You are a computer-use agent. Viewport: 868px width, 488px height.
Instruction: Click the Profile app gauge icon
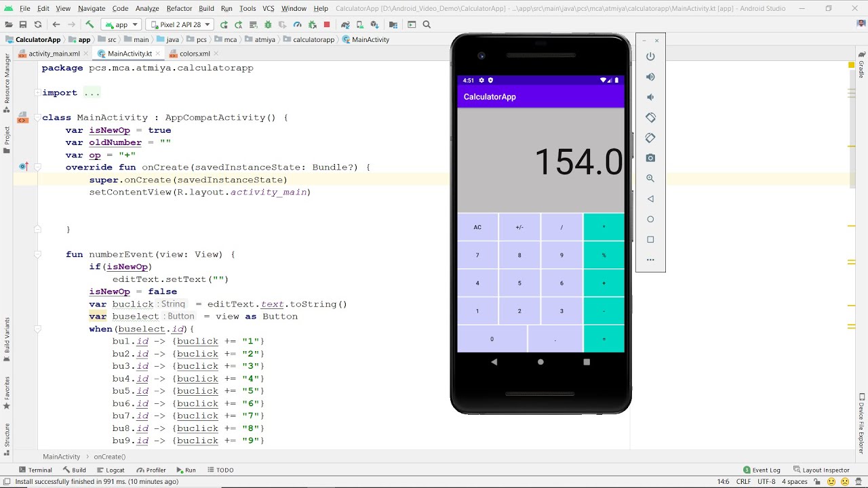pyautogui.click(x=297, y=24)
